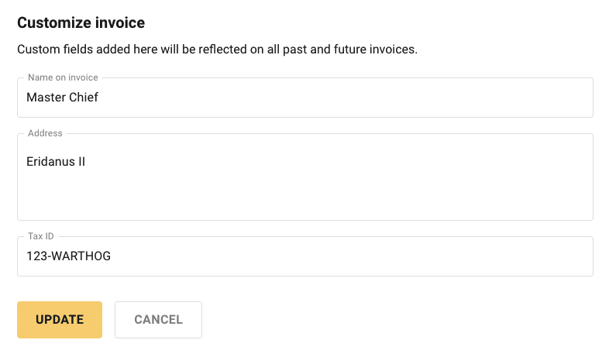Place cursor after 'WARTHOG' in Tax ID
The width and height of the screenshot is (609, 364).
tap(112, 256)
